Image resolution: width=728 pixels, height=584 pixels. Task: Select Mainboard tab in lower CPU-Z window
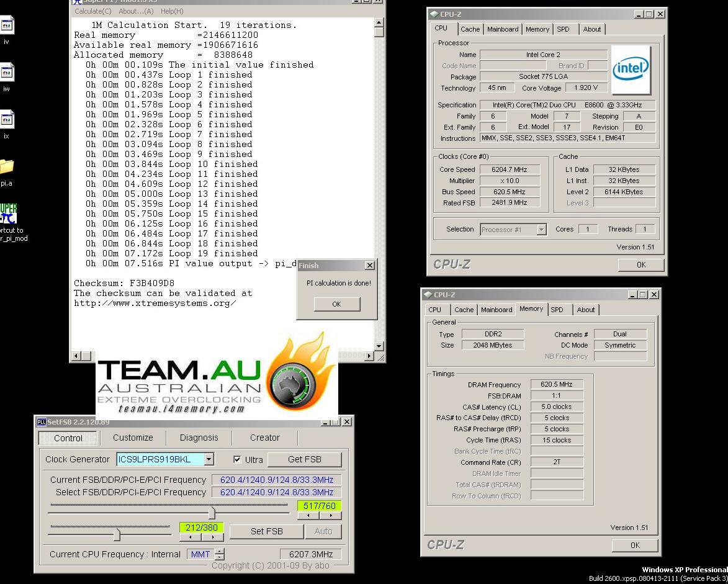[497, 310]
